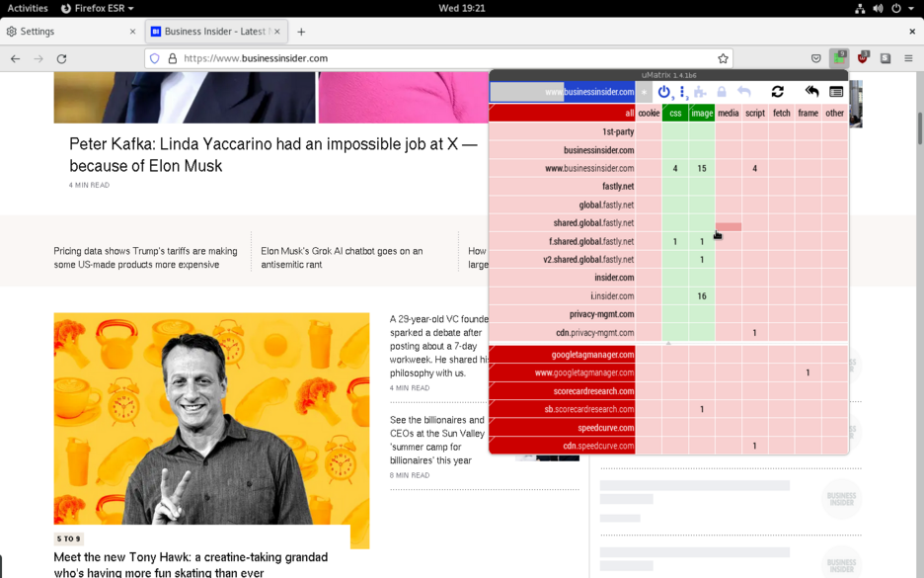This screenshot has height=578, width=924.
Task: Open the Peter Kafka Linda Yaccarino article
Action: click(272, 155)
